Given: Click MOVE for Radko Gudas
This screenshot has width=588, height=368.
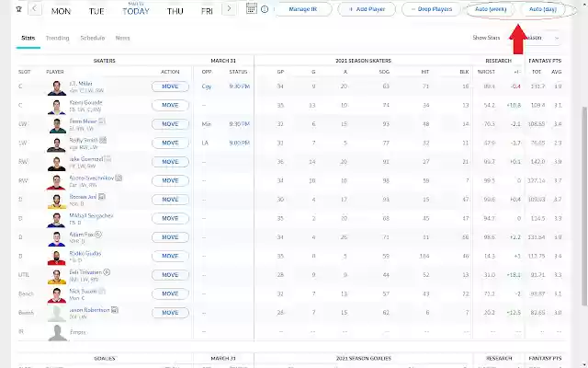Looking at the screenshot, I should pos(170,256).
